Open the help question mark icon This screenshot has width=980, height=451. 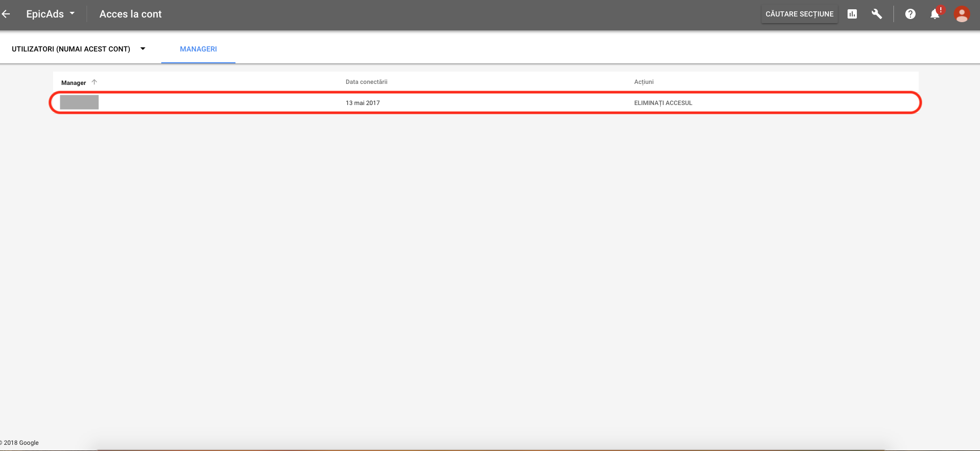pyautogui.click(x=910, y=14)
